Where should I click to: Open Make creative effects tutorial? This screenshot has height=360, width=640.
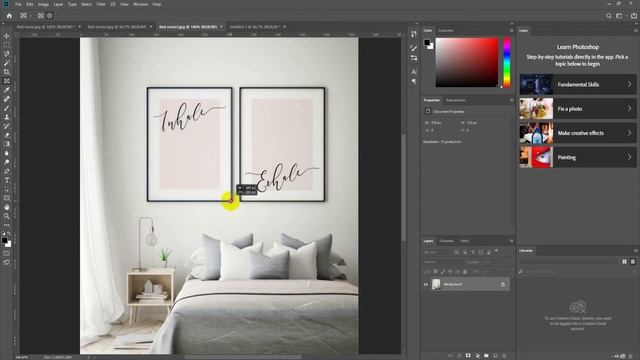[x=578, y=133]
